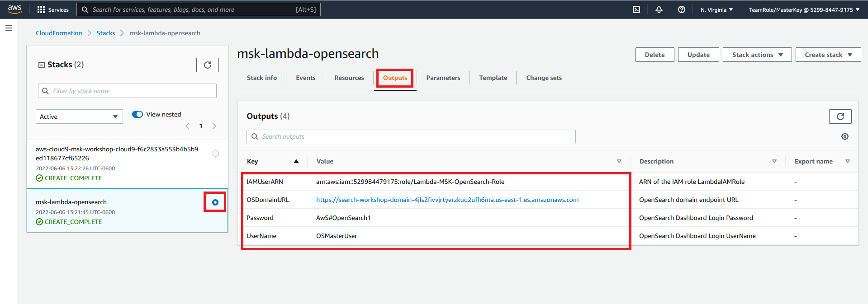Select the Password key cell

pyautogui.click(x=260, y=218)
